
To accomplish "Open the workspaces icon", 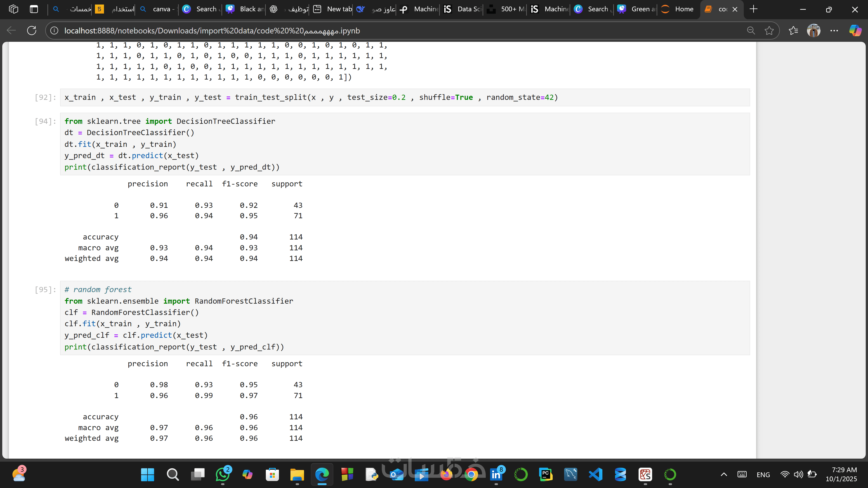I will click(x=14, y=9).
